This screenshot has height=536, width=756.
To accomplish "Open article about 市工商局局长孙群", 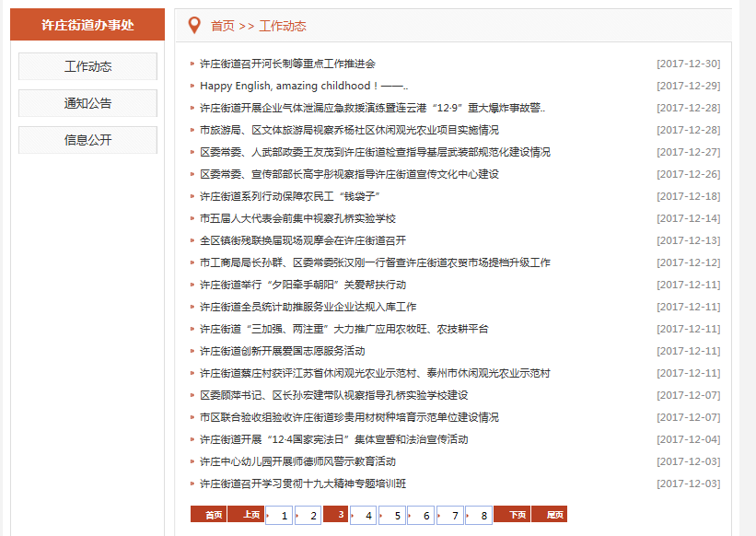I will pos(375,263).
